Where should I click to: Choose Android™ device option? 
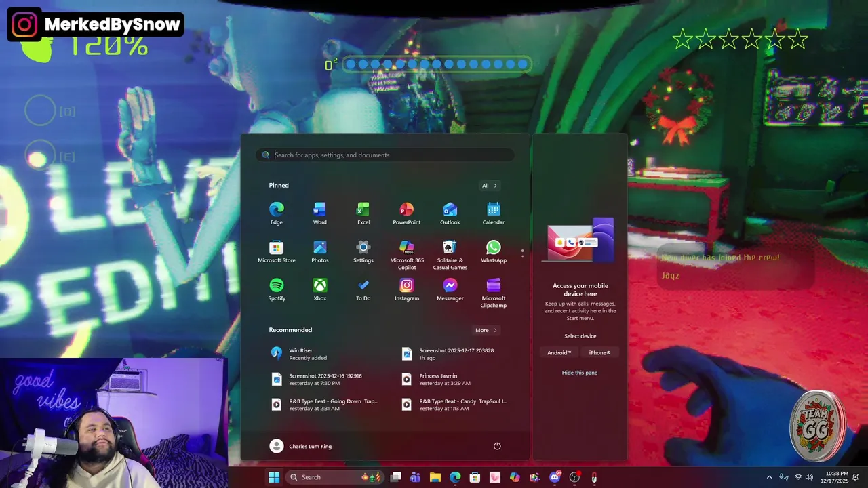coord(559,353)
